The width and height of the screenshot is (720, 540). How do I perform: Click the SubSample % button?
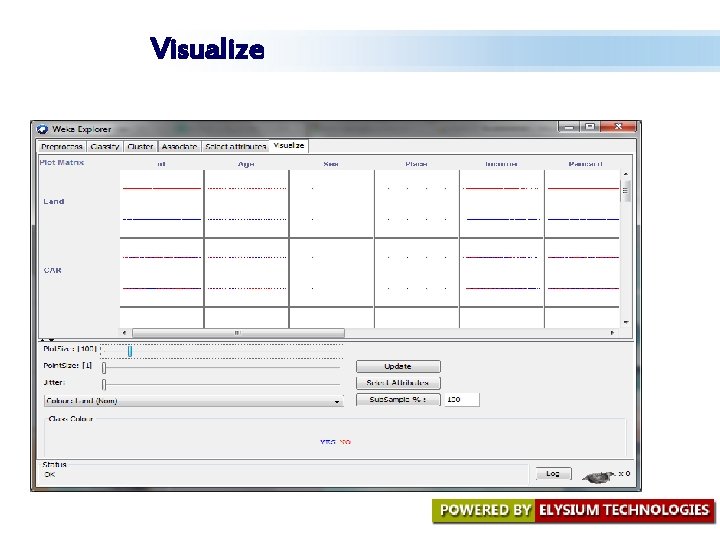(x=398, y=399)
